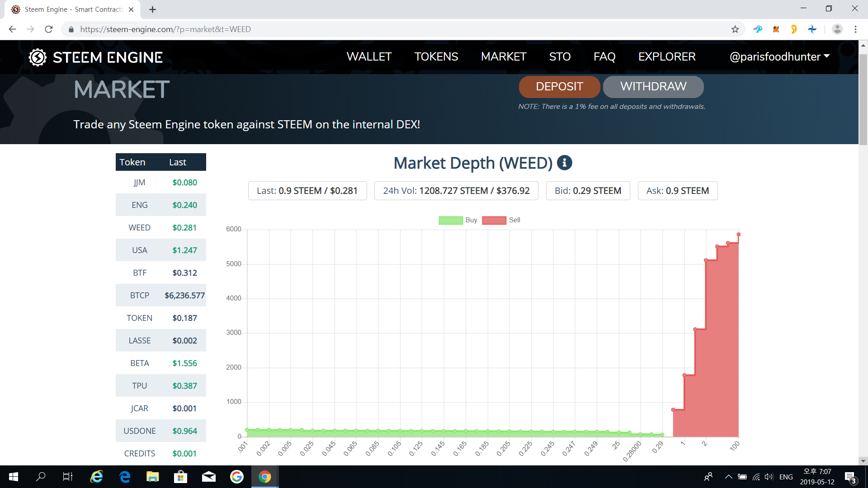868x488 pixels.
Task: Click the Bid: 0.29 STEEM box
Action: 588,191
